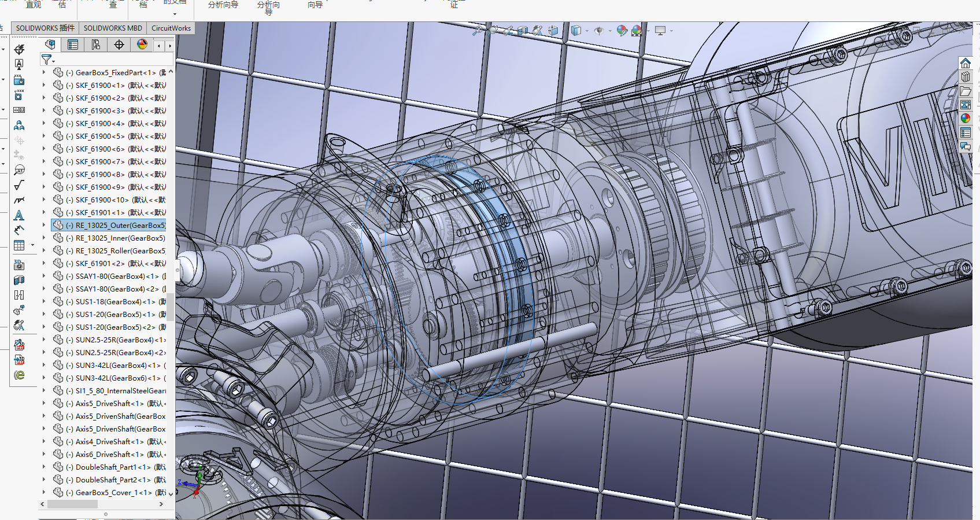This screenshot has width=980, height=520.
Task: Switch to the PropertyManager tab
Action: (73, 45)
